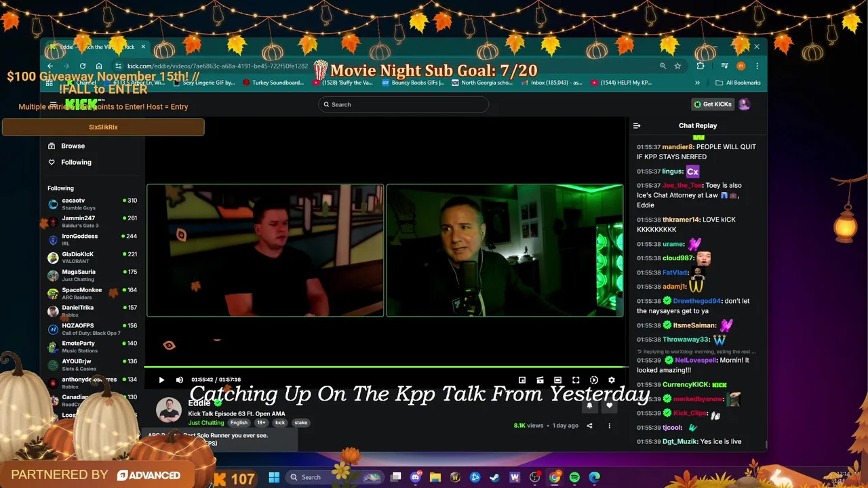Click Eddie's streamer avatar
The width and height of the screenshot is (868, 488).
169,411
